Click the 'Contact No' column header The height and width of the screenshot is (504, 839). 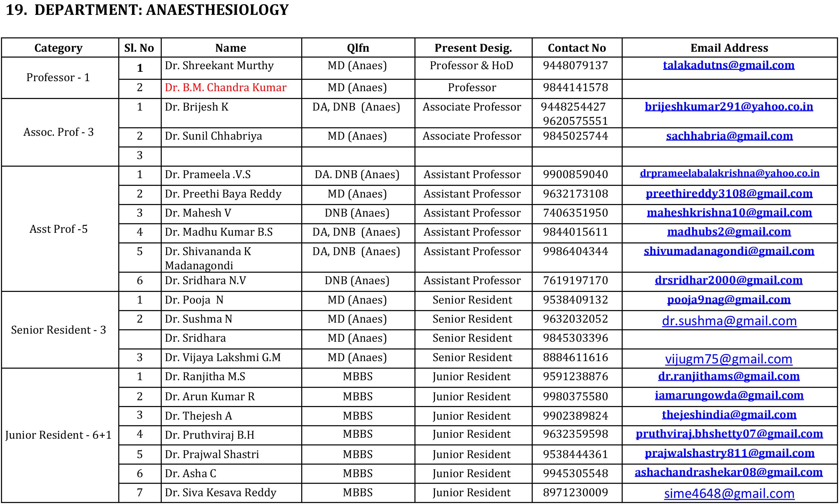tap(577, 48)
